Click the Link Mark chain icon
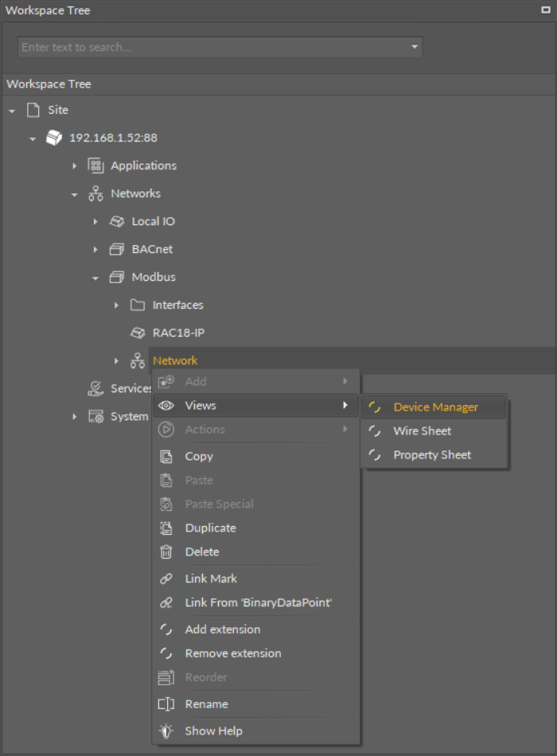Viewport: 557px width, 756px height. [166, 579]
